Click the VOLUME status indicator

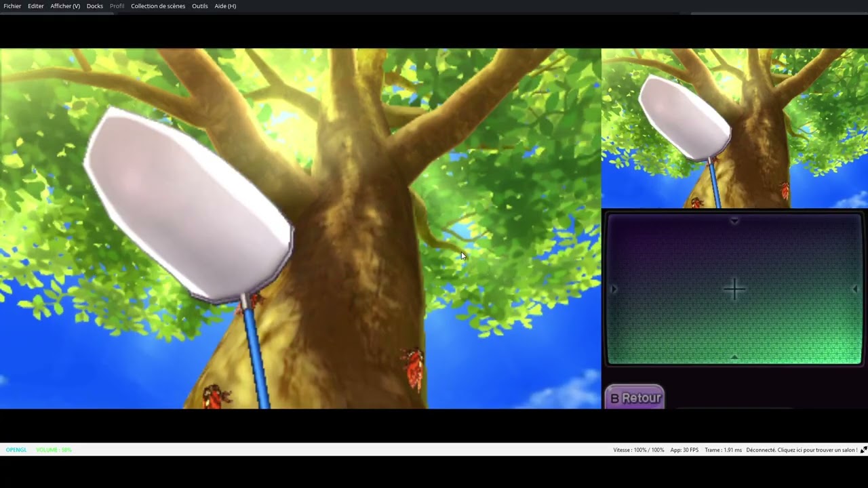[54, 450]
